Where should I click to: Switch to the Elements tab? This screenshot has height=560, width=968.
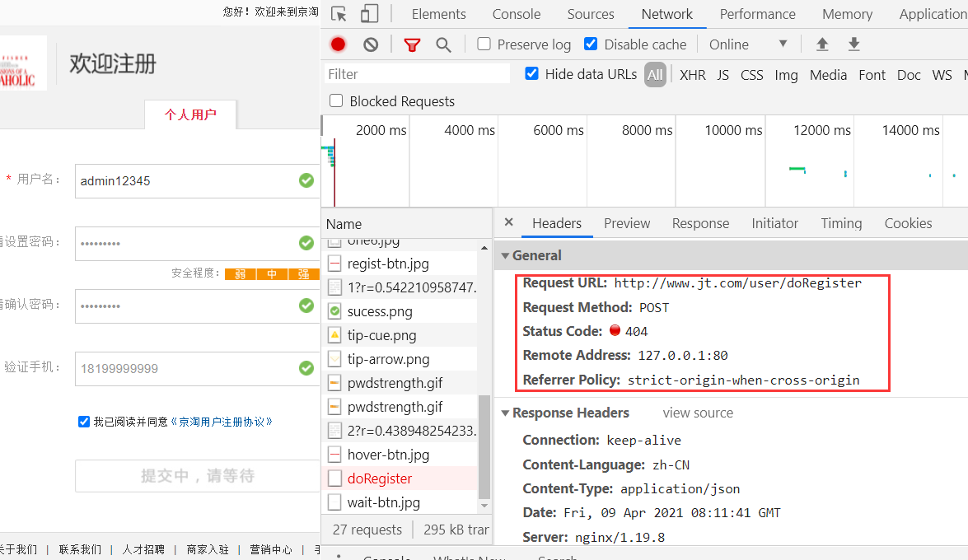(439, 14)
